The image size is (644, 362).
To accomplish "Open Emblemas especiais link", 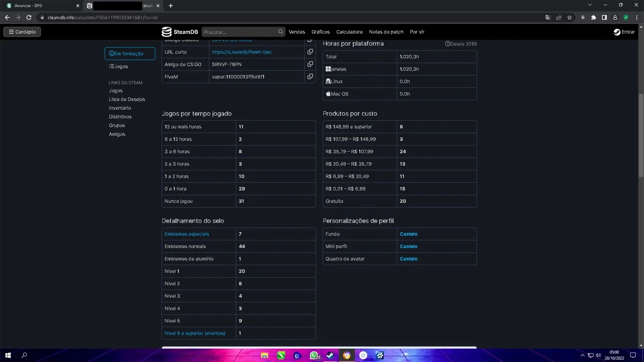I will [x=187, y=234].
